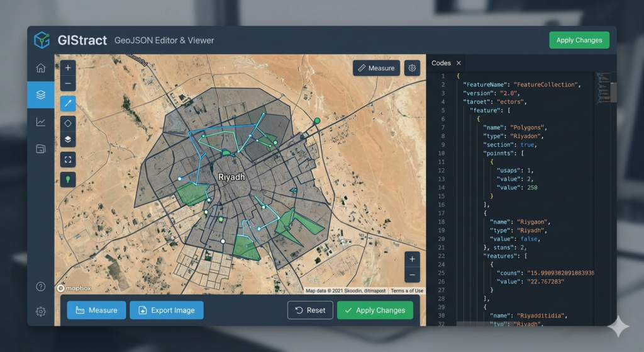Screen dimensions: 644x352
Task: Click Apply Changes in the header
Action: click(579, 40)
